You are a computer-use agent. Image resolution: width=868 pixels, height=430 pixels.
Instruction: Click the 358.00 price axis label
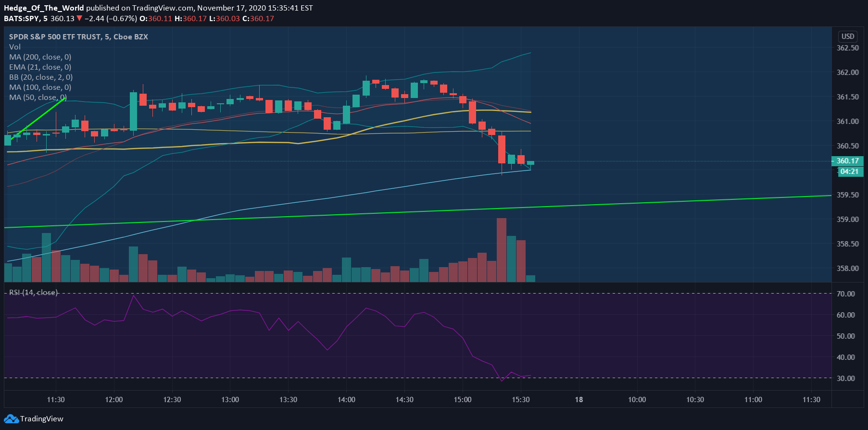[848, 269]
